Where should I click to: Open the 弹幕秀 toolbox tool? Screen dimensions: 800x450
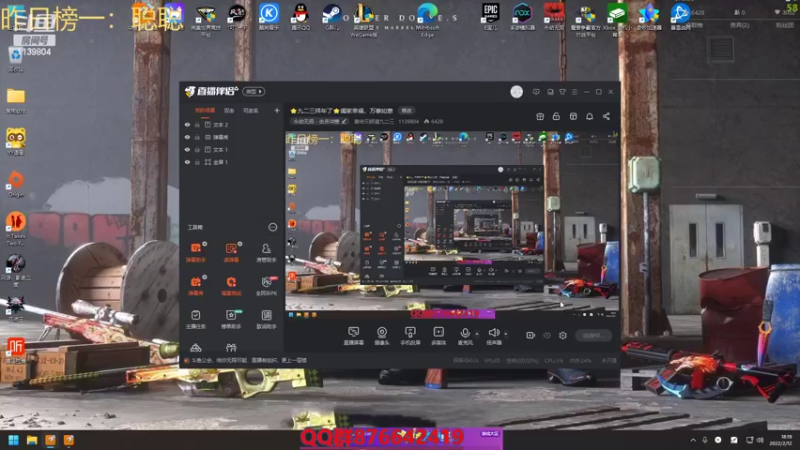[x=196, y=286]
